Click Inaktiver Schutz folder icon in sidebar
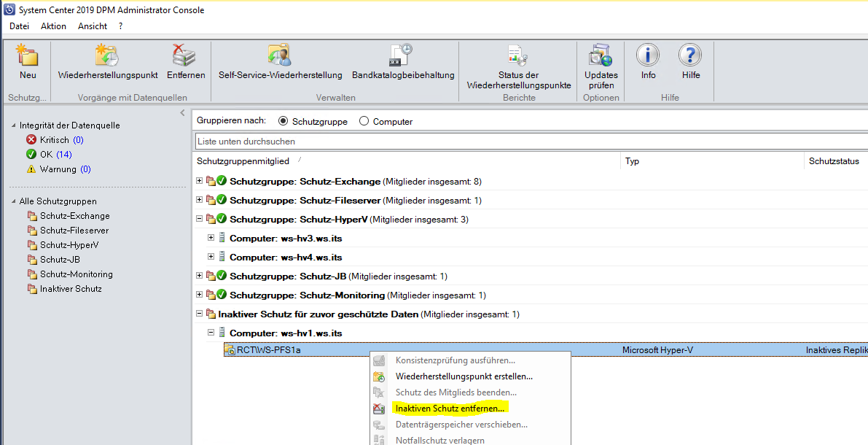Screen dimensions: 868x445 32,289
